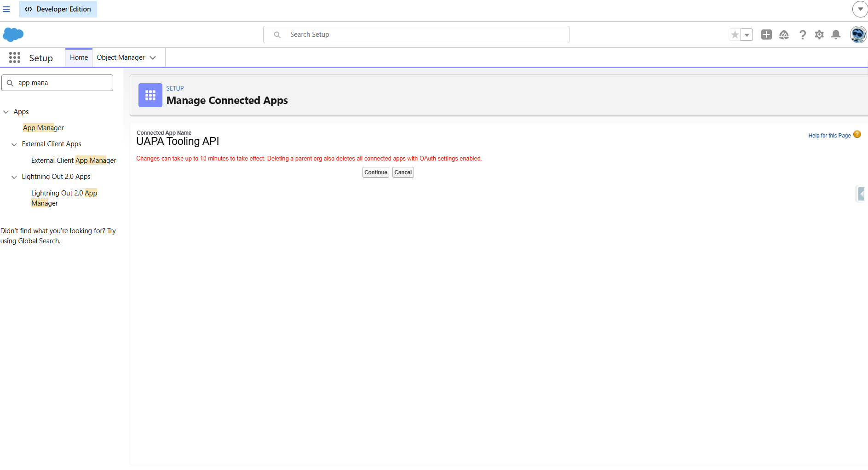The height and width of the screenshot is (470, 868).
Task: Open the favorites list dropdown arrow
Action: 747,34
